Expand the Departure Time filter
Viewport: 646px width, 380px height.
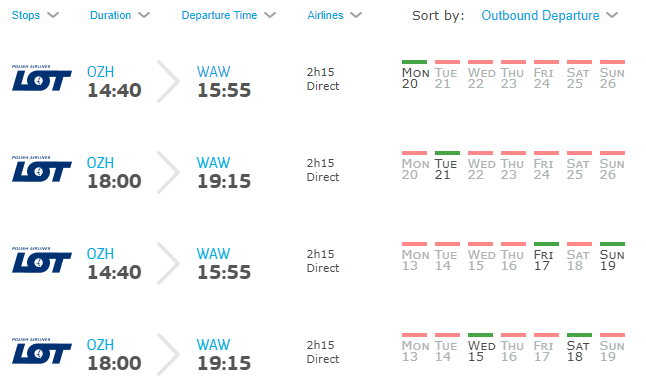coord(229,15)
